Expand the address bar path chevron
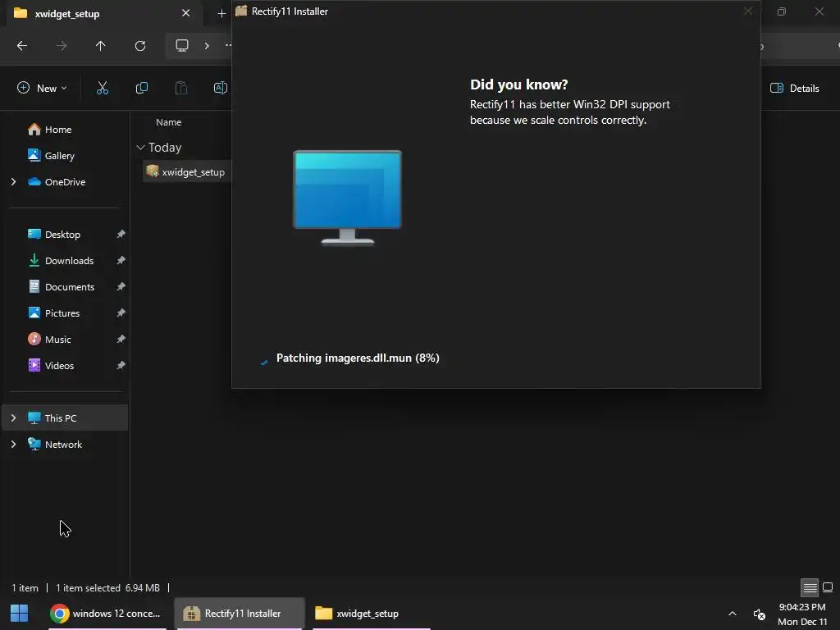Image resolution: width=840 pixels, height=630 pixels. [x=207, y=46]
